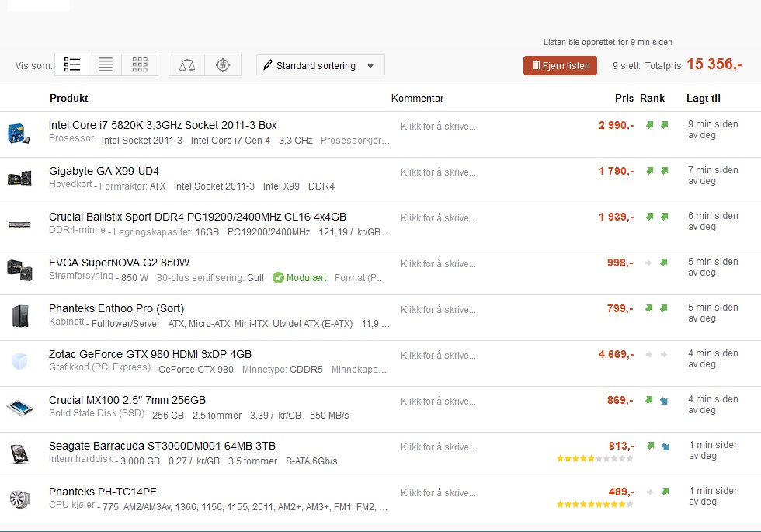Image resolution: width=761 pixels, height=532 pixels.
Task: Click Strømforsyning category link under EVGA
Action: point(81,276)
